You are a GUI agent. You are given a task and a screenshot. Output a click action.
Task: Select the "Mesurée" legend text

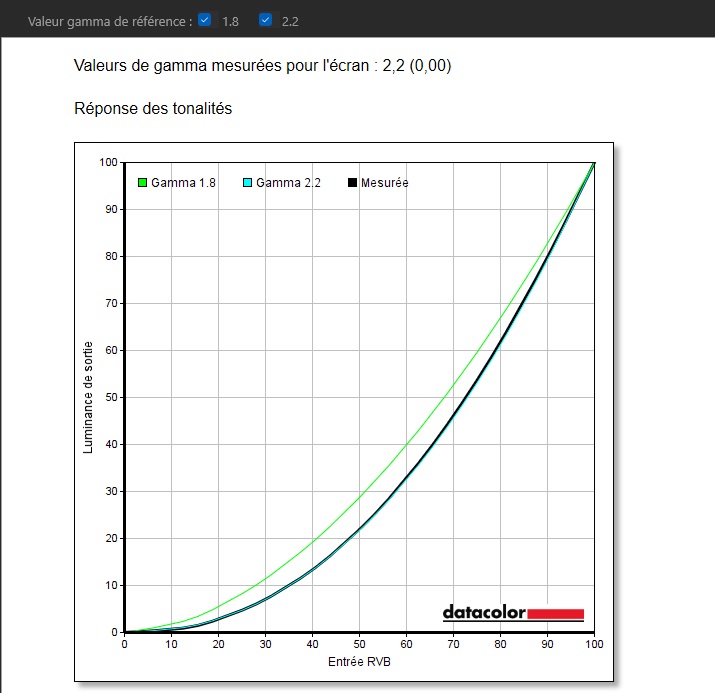384,183
